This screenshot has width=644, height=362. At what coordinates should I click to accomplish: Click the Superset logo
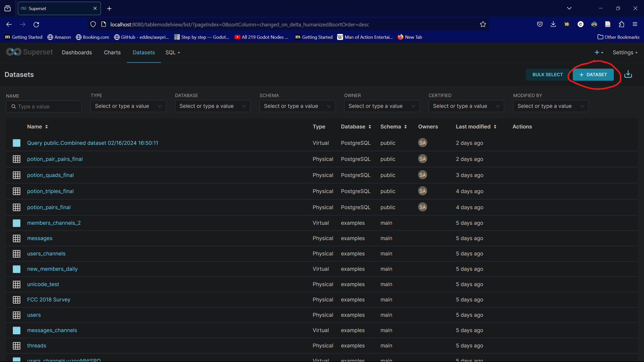pos(29,52)
